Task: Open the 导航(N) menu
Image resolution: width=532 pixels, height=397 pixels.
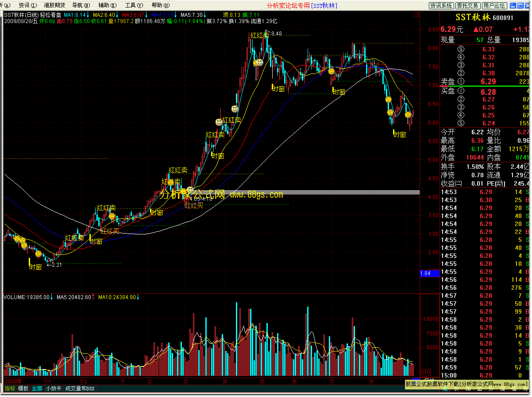Action: 81,5
